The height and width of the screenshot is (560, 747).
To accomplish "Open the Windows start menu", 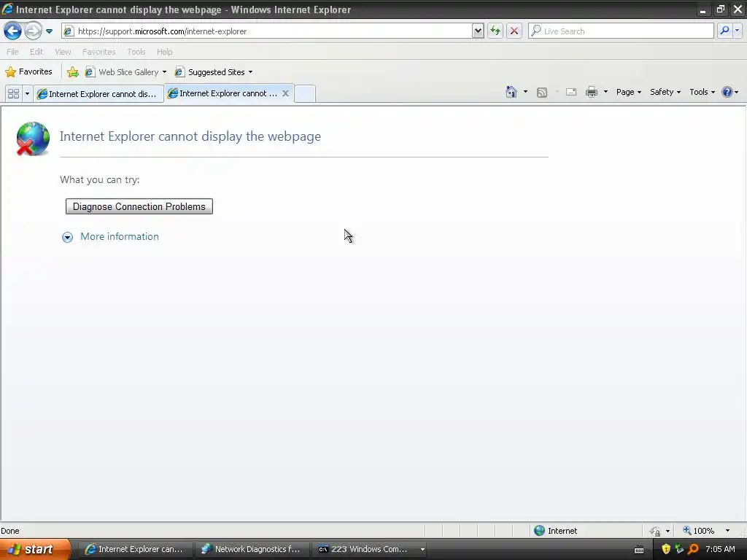I will click(x=35, y=549).
